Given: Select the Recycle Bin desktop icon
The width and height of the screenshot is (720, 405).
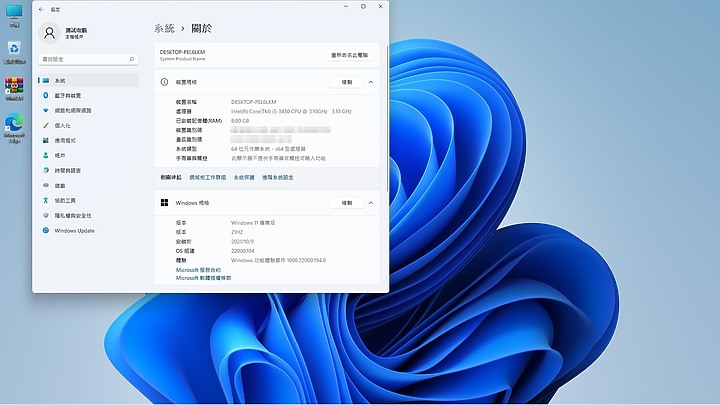Looking at the screenshot, I should [x=14, y=52].
